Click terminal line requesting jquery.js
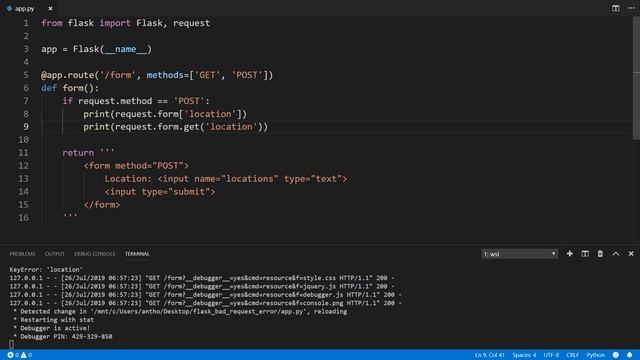The width and height of the screenshot is (640, 360). (202, 287)
